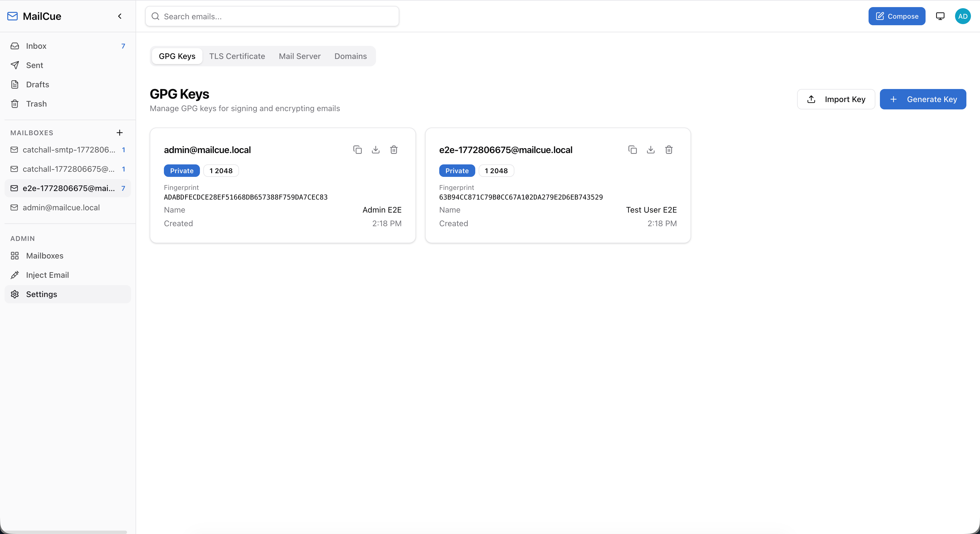Viewport: 980px width, 534px height.
Task: Copy the e2e-1772806675 key fingerprint
Action: point(632,150)
